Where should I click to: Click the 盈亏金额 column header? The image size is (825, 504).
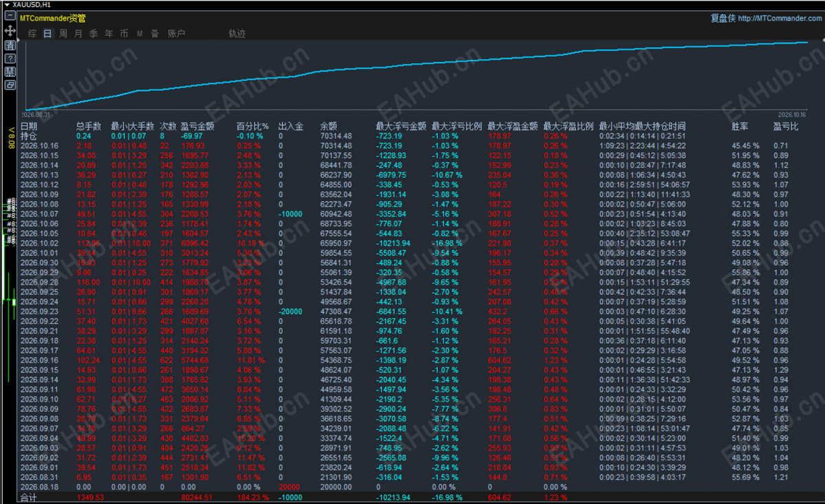point(197,126)
